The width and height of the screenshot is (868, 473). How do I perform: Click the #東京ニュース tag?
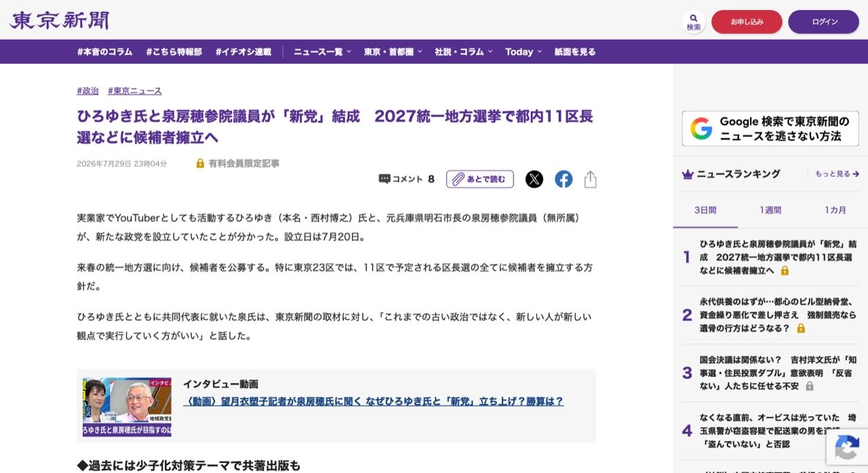pyautogui.click(x=135, y=91)
